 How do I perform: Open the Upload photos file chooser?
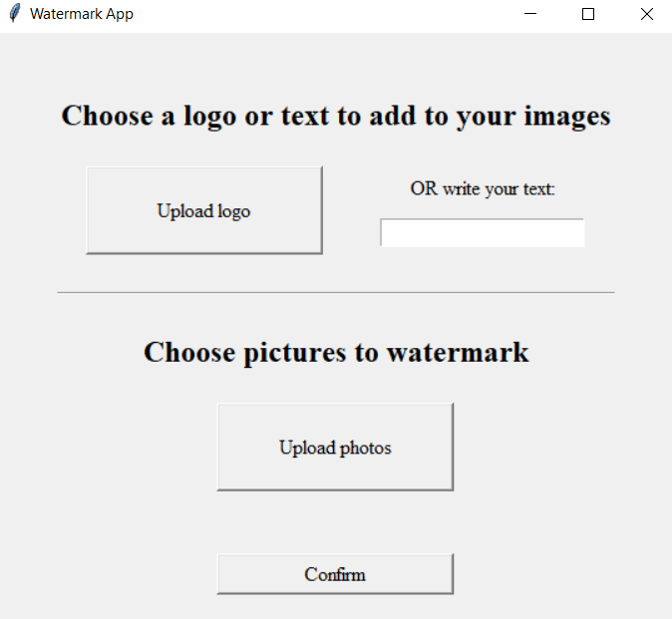(335, 447)
